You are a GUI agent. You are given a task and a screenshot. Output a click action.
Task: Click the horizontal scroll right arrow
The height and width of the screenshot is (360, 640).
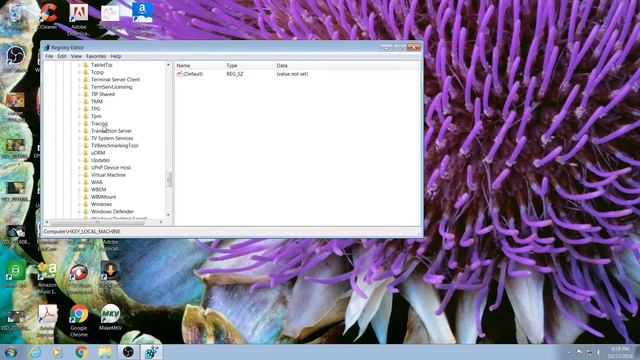click(162, 222)
